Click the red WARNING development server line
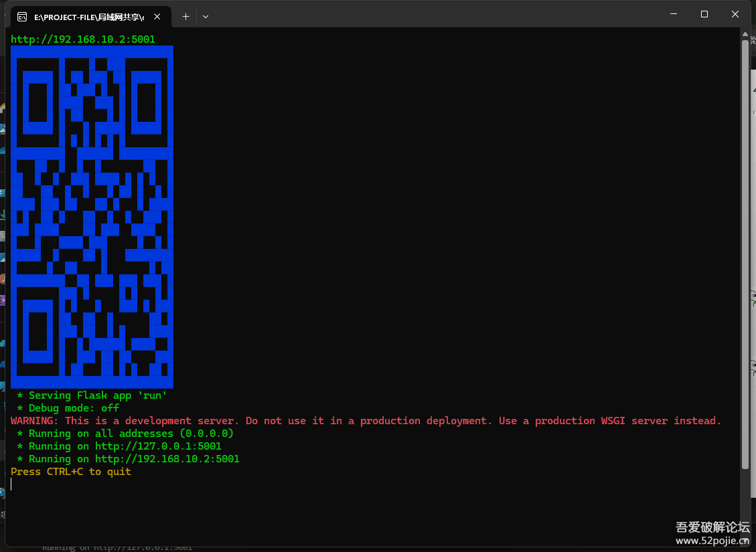This screenshot has height=552, width=756. 366,420
